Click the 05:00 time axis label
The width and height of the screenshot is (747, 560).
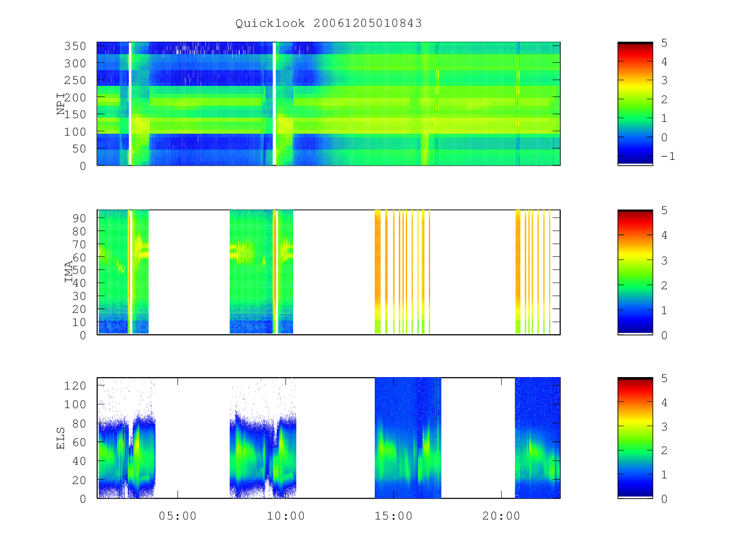(178, 516)
